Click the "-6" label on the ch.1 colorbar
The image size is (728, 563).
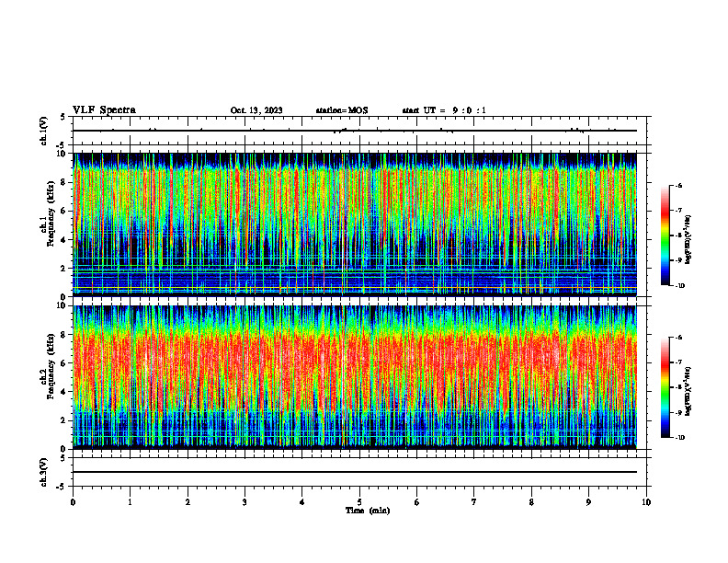677,185
